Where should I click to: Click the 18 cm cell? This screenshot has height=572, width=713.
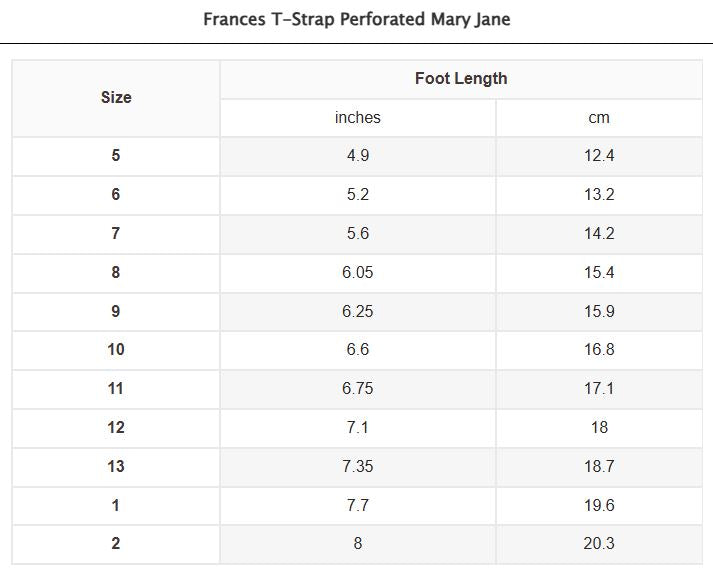click(599, 428)
